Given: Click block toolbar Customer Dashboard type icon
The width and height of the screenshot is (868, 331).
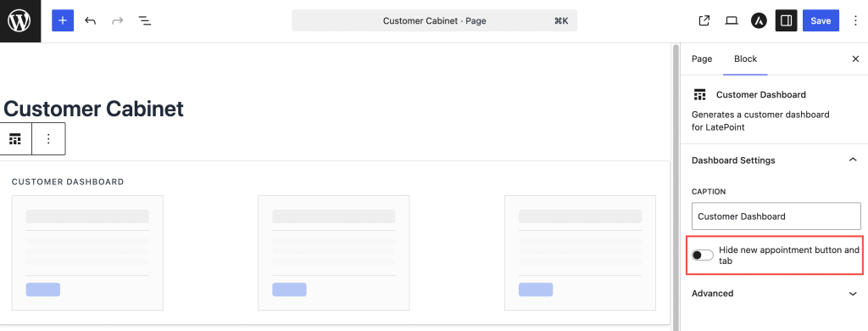Looking at the screenshot, I should coord(15,138).
